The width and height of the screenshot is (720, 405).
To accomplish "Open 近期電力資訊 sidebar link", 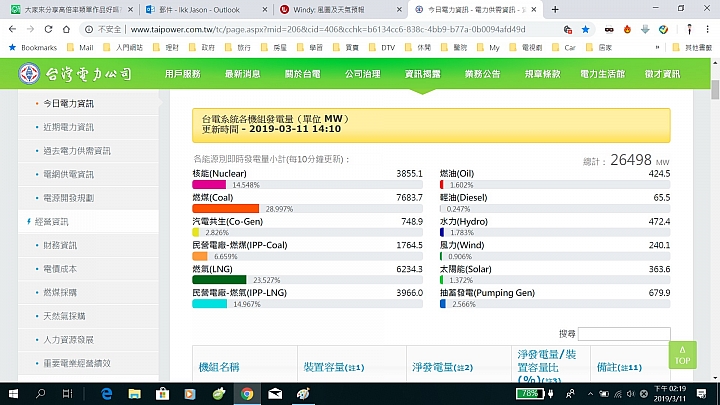I will [68, 127].
